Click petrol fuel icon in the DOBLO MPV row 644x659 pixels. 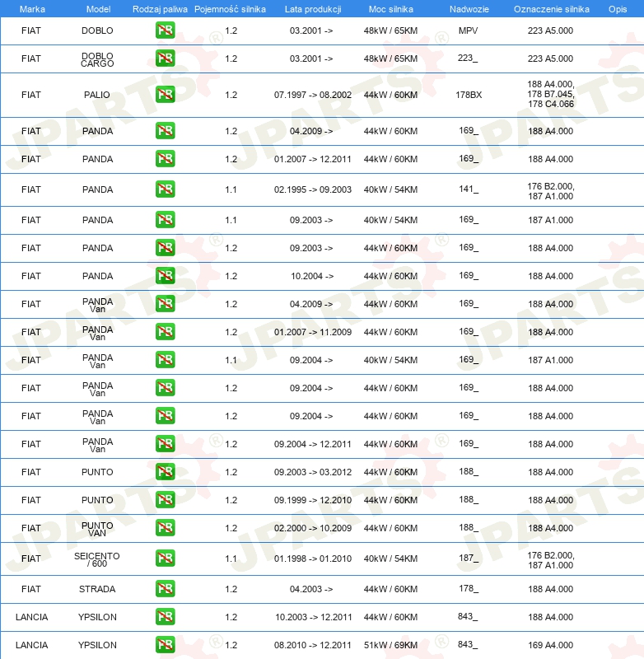click(165, 30)
